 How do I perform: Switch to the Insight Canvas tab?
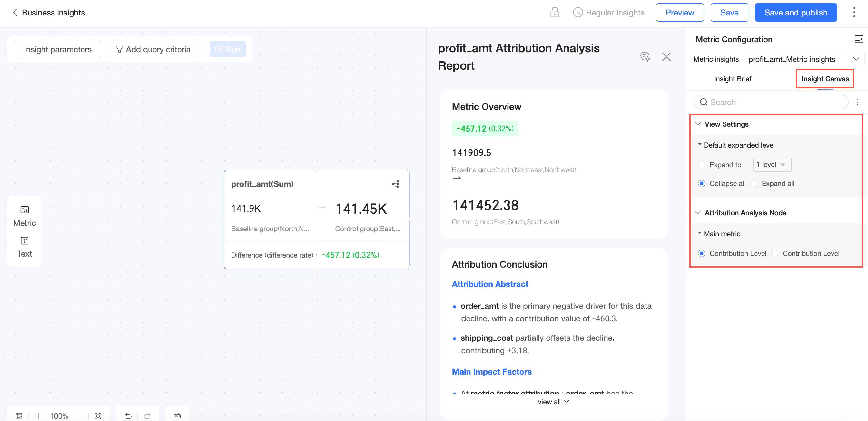(x=825, y=79)
